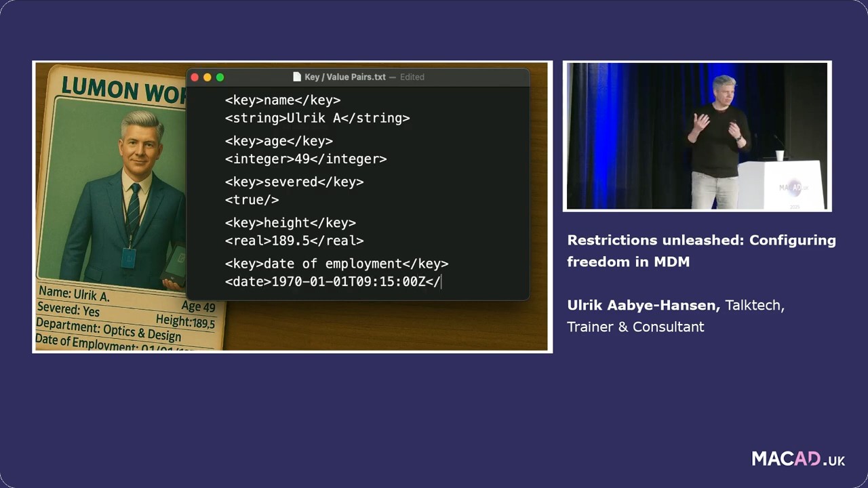Click the <key>date of employment</key> line
Viewport: 868px width, 488px height.
[336, 264]
